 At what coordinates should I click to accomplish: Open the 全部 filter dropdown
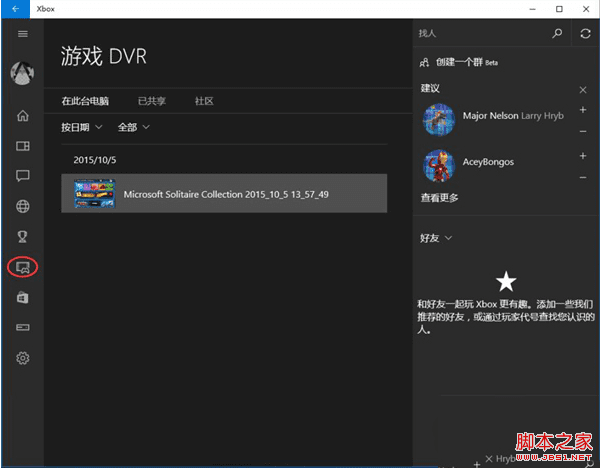pos(134,127)
